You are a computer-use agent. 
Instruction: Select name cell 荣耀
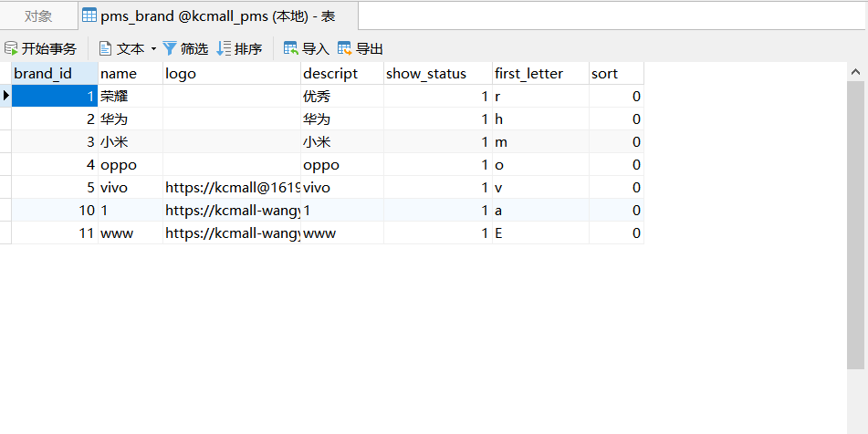131,97
